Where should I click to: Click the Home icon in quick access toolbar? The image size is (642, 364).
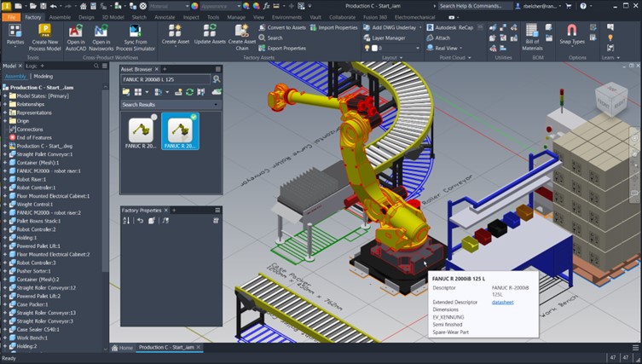(x=83, y=6)
